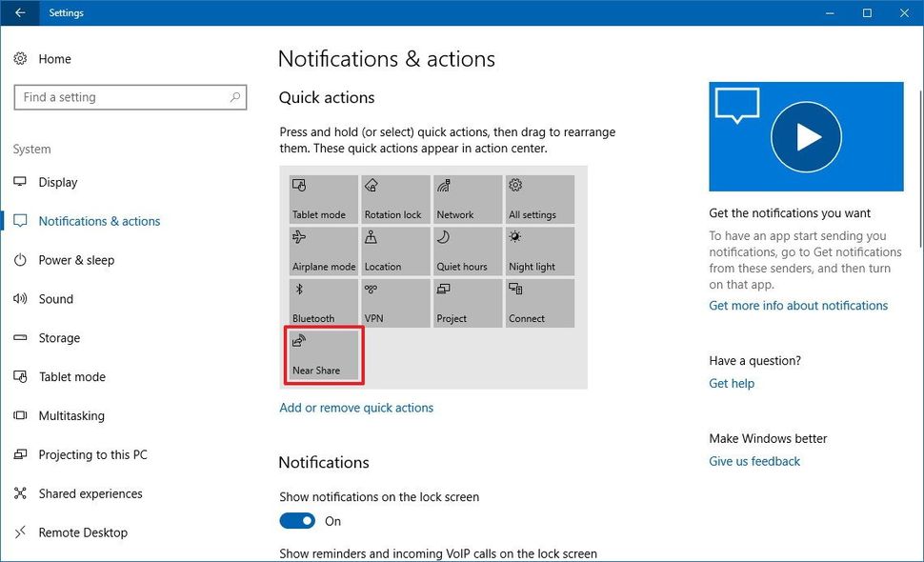Play the notifications help video
Image resolution: width=924 pixels, height=562 pixels.
pyautogui.click(x=806, y=136)
